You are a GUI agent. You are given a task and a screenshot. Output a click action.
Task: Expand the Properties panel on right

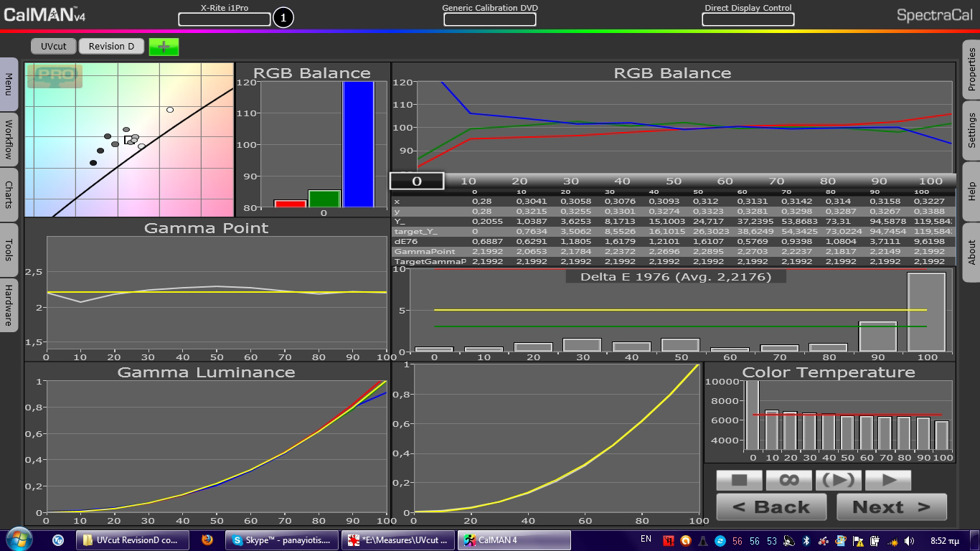pyautogui.click(x=971, y=69)
